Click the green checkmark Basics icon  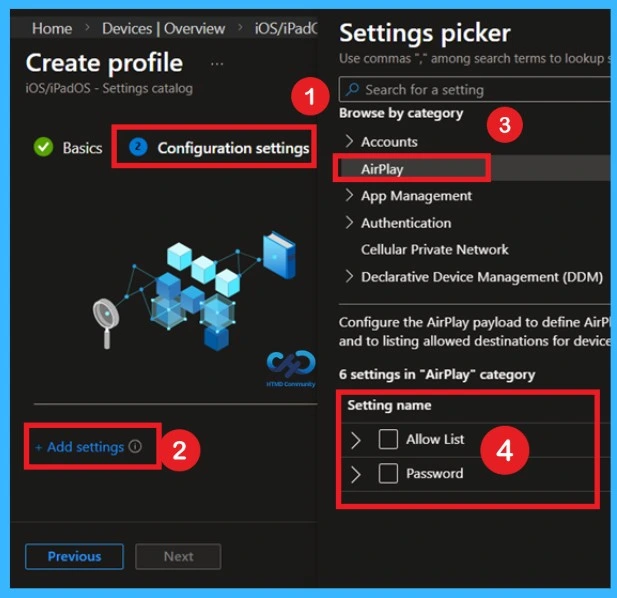pyautogui.click(x=43, y=147)
